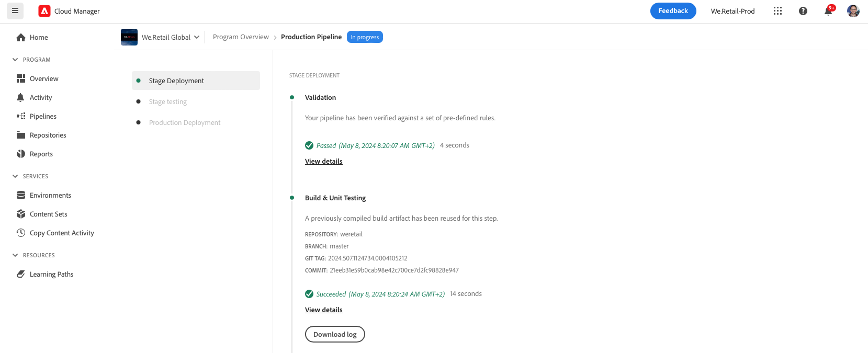Click the STAGE DEPLOYMENT section label
The height and width of the screenshot is (353, 868).
pos(314,76)
